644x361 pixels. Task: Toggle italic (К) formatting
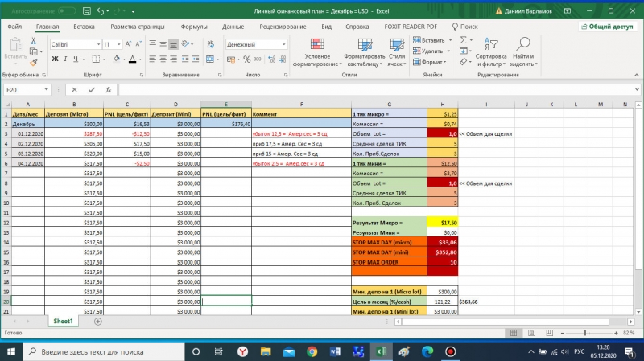pyautogui.click(x=66, y=59)
